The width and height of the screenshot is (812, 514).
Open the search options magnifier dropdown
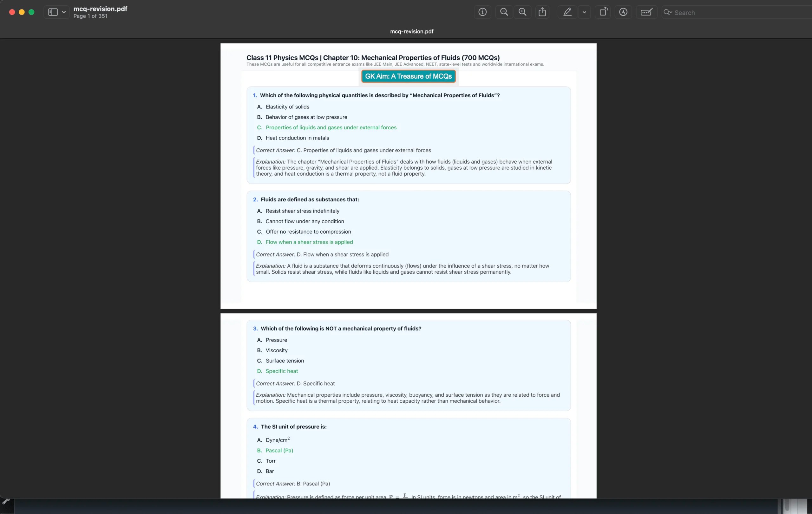[x=668, y=12]
